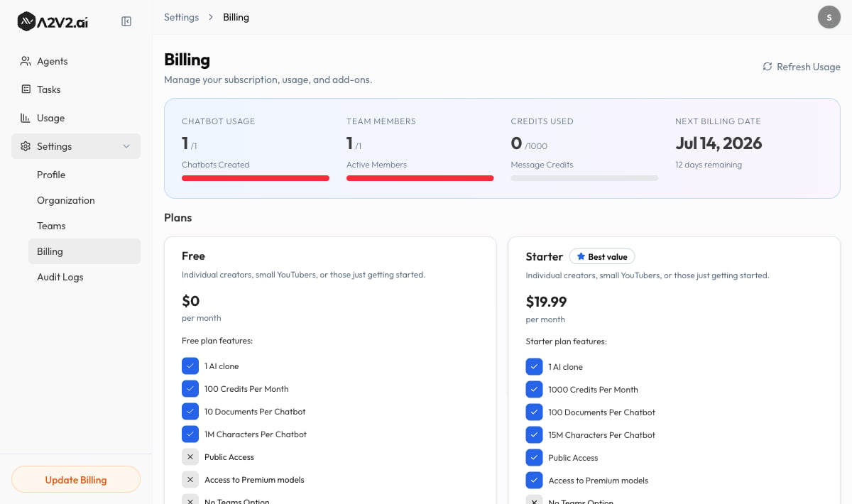852x504 pixels.
Task: Select Billing in the sidebar
Action: pyautogui.click(x=84, y=251)
